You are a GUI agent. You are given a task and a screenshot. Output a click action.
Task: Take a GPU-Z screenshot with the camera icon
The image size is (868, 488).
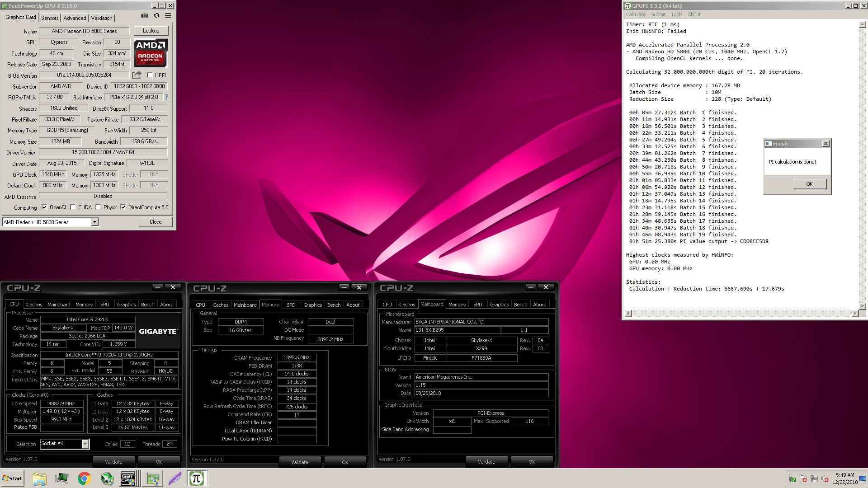145,15
